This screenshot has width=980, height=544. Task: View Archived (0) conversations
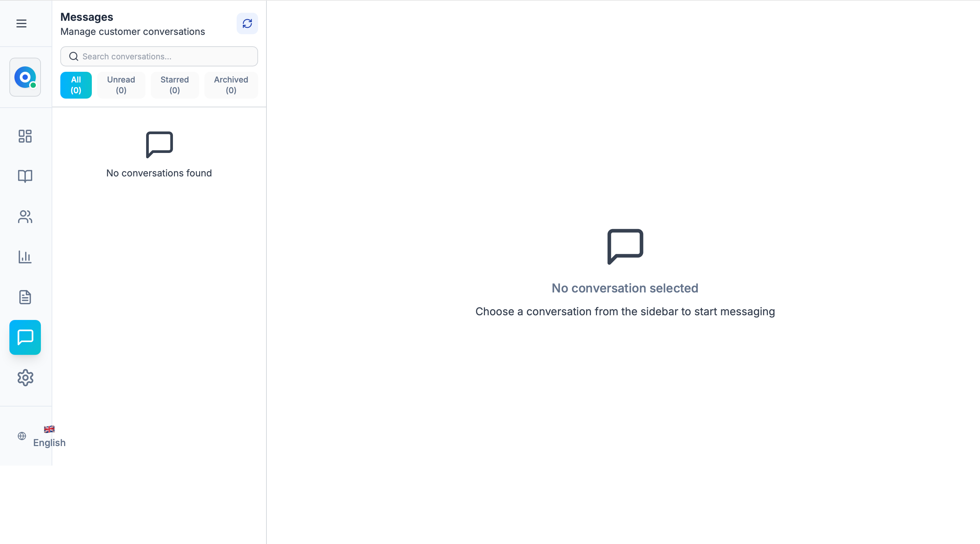pyautogui.click(x=231, y=85)
